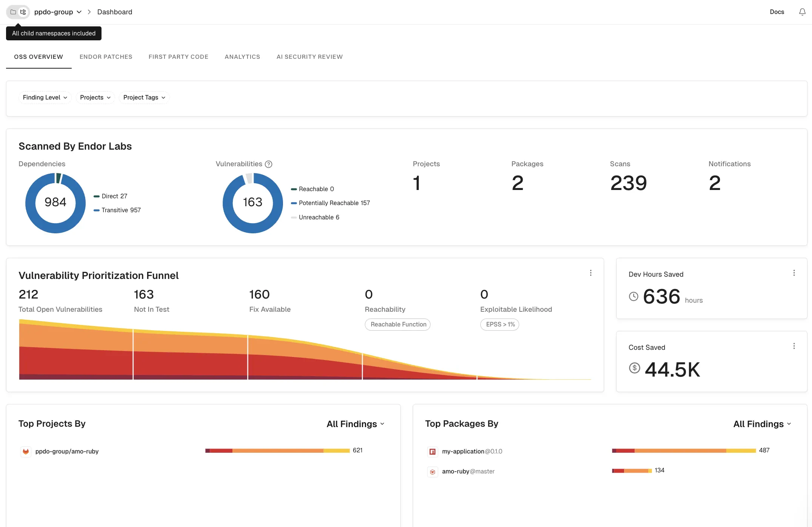The height and width of the screenshot is (527, 812).
Task: Click the Vulnerabilities donut chart showing 163
Action: point(252,203)
